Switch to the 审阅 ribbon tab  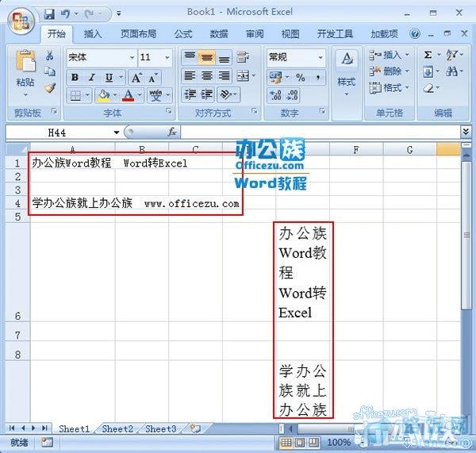(x=255, y=33)
